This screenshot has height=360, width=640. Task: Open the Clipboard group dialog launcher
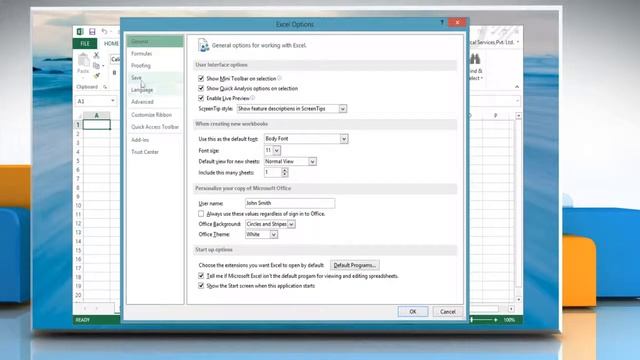point(105,87)
